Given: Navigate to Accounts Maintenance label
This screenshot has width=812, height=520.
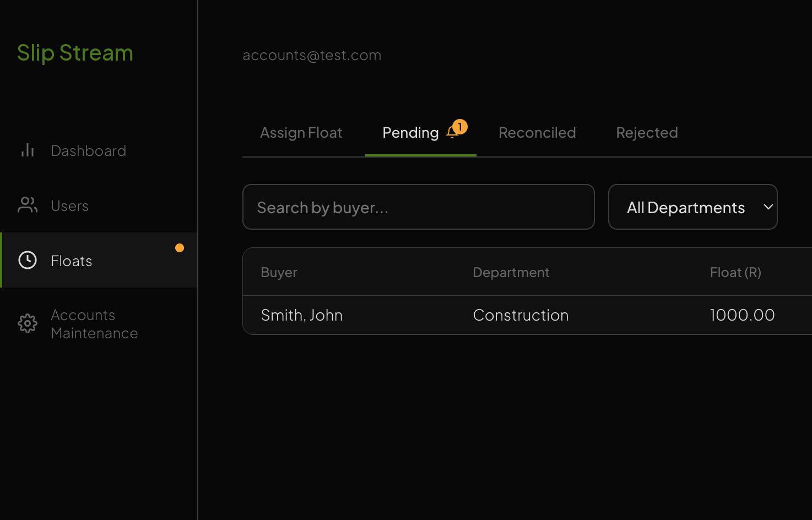Looking at the screenshot, I should pyautogui.click(x=94, y=324).
